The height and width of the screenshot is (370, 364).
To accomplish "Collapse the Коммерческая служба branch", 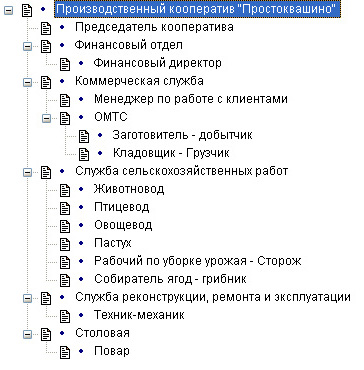I will click(27, 82).
